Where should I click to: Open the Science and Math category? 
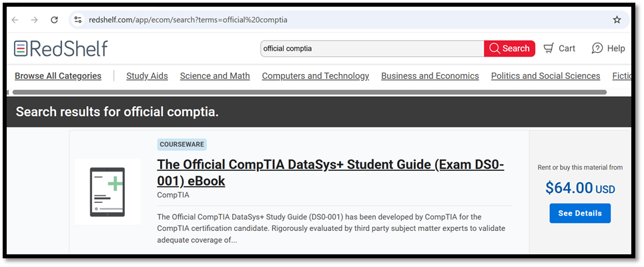(215, 75)
